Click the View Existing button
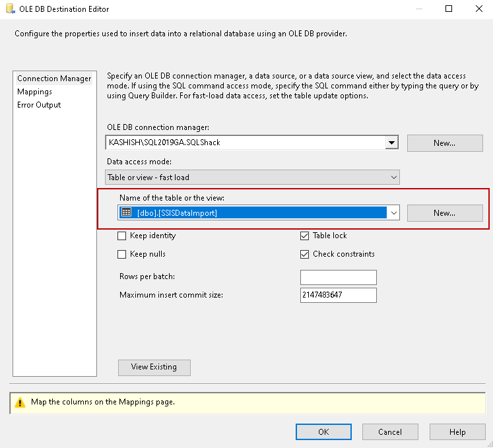 154,367
